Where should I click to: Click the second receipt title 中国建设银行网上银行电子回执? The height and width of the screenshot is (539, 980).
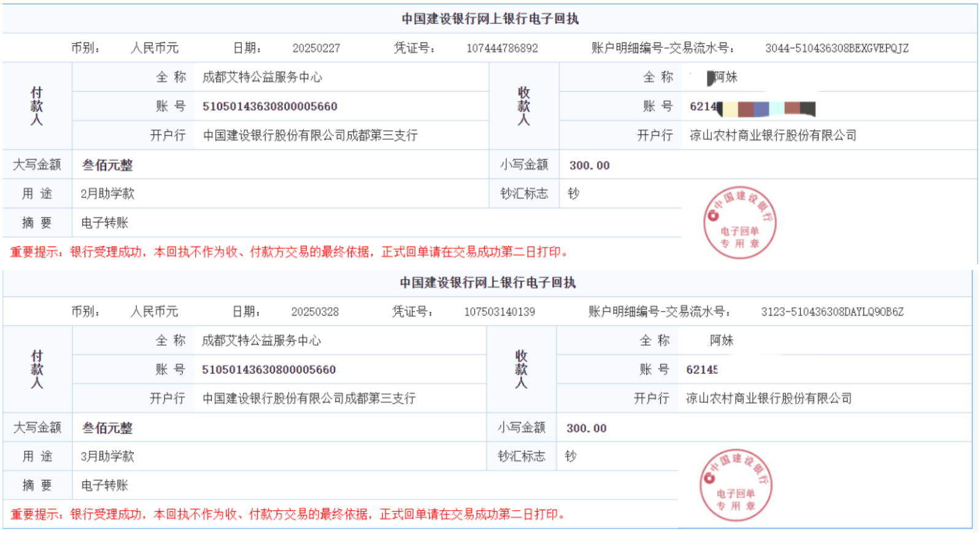[488, 283]
